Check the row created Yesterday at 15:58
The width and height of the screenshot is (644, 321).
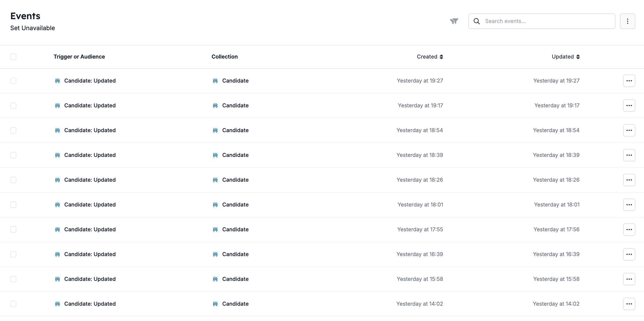click(13, 279)
